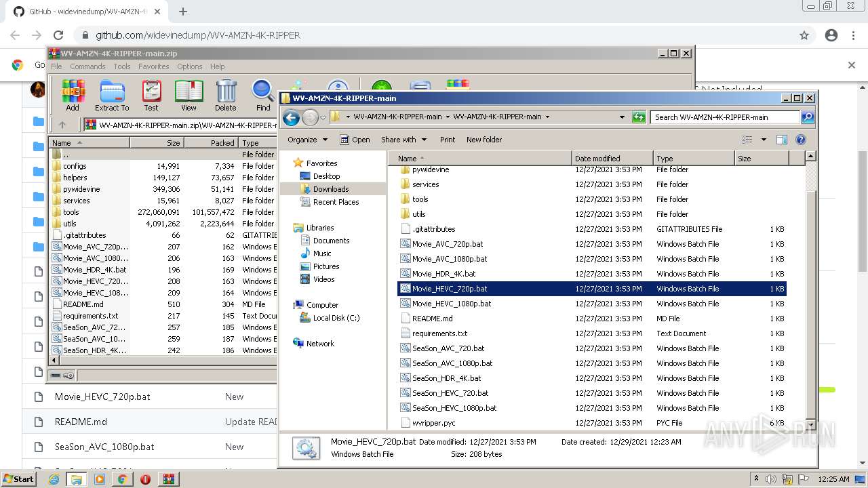This screenshot has height=488, width=868.
Task: Expand the address bar history dropdown
Action: pyautogui.click(x=622, y=117)
